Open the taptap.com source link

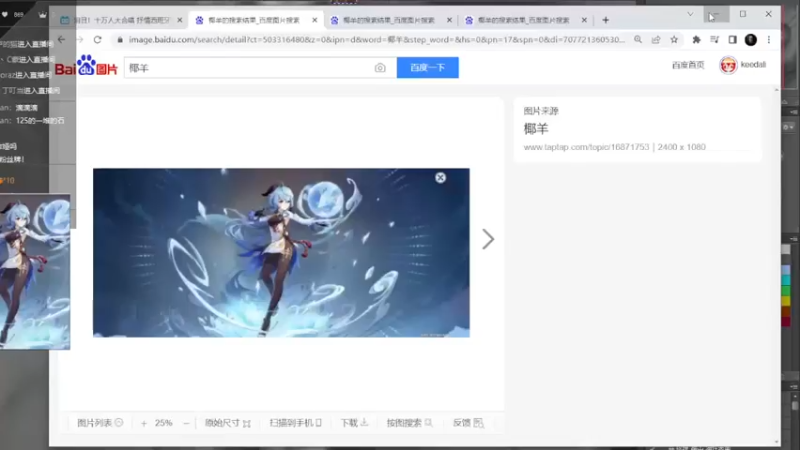coord(586,147)
